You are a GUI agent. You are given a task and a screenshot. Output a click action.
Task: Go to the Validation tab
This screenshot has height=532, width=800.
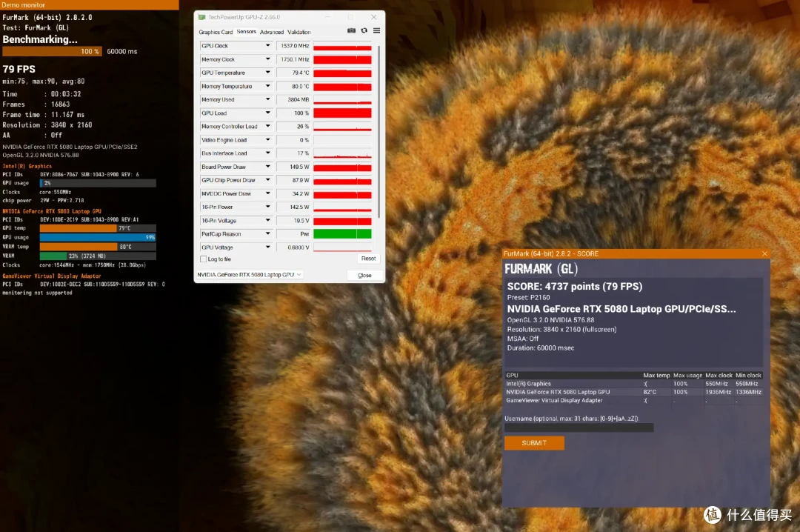(x=299, y=32)
